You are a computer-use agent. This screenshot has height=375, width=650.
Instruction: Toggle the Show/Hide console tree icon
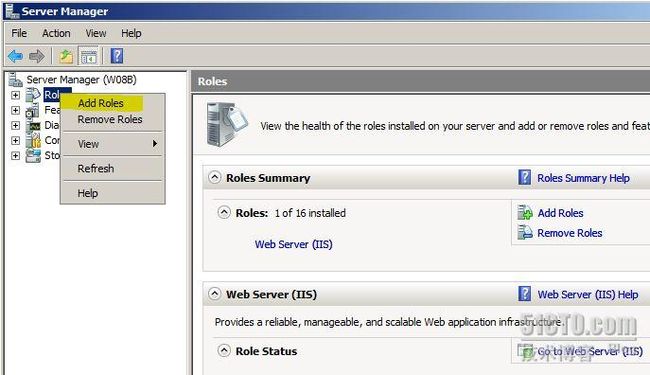coord(88,56)
